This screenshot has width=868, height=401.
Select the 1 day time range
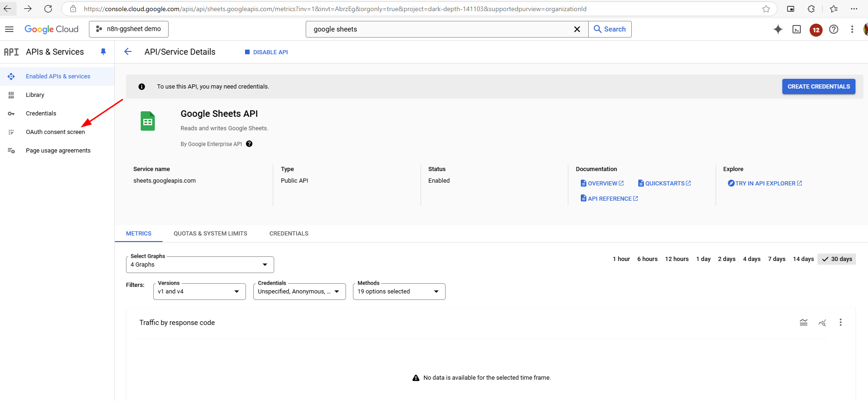[x=703, y=259]
